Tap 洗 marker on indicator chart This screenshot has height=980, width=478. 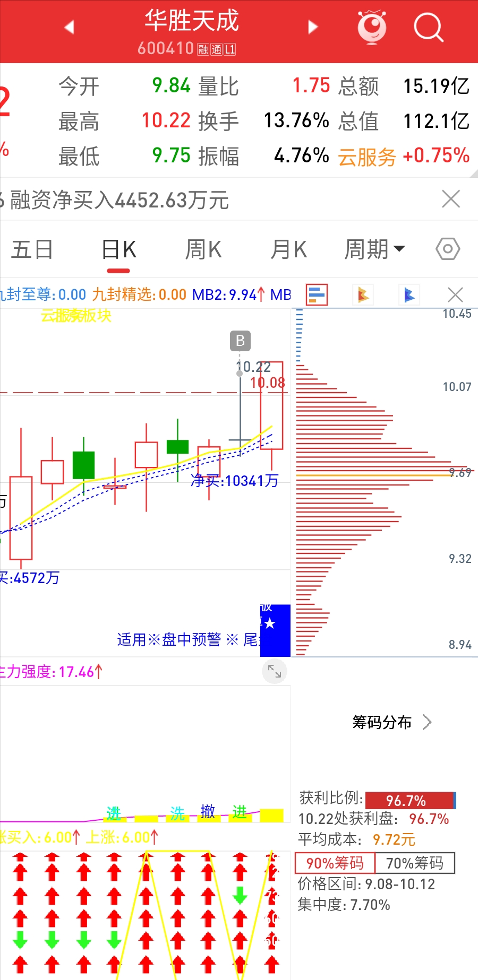pyautogui.click(x=177, y=813)
